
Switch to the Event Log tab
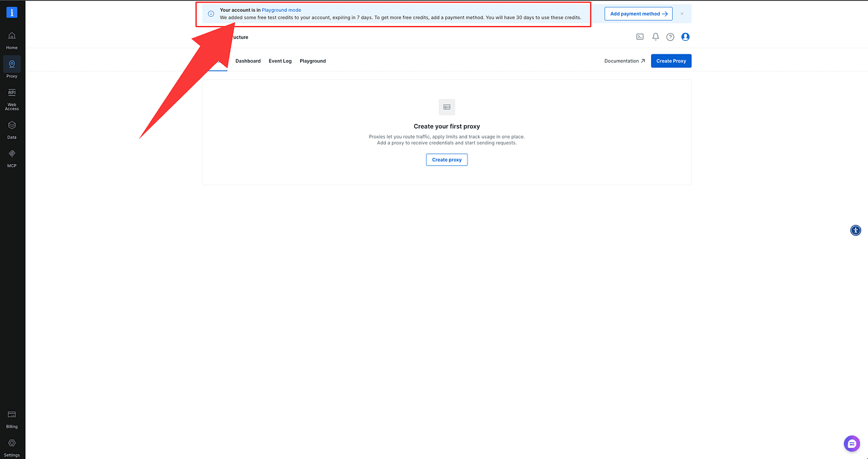[x=280, y=61]
